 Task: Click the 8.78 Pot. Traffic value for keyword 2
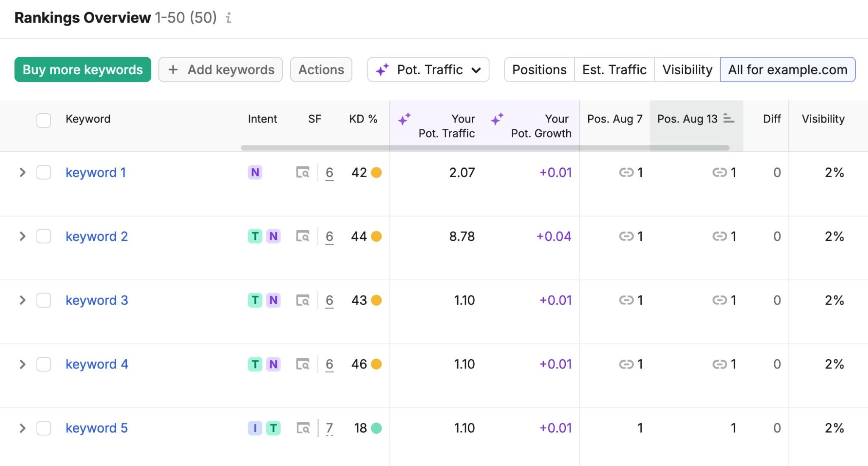click(462, 236)
